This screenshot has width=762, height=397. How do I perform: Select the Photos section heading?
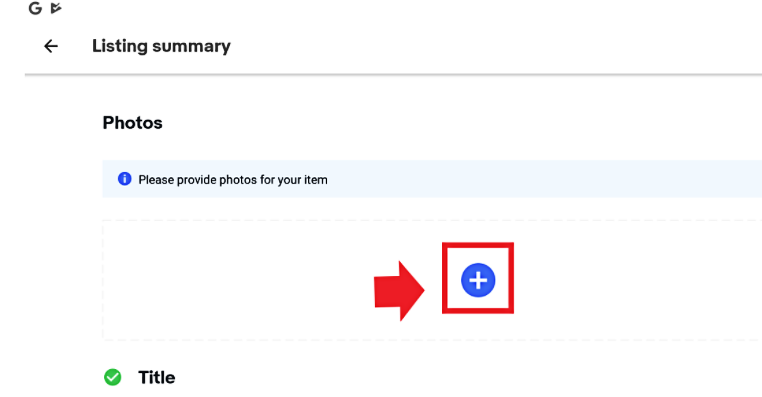point(132,123)
